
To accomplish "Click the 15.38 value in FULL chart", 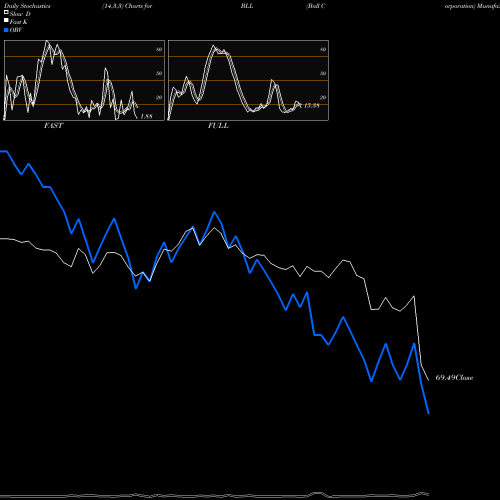I will [312, 105].
